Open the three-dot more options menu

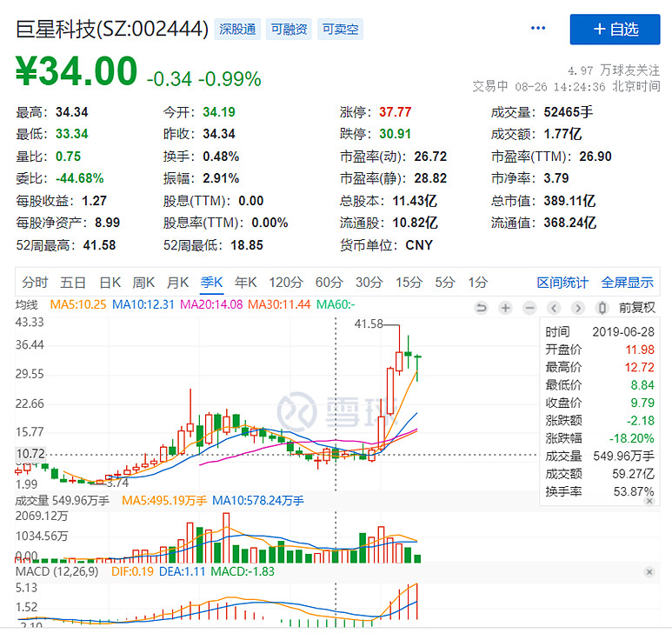[x=537, y=29]
